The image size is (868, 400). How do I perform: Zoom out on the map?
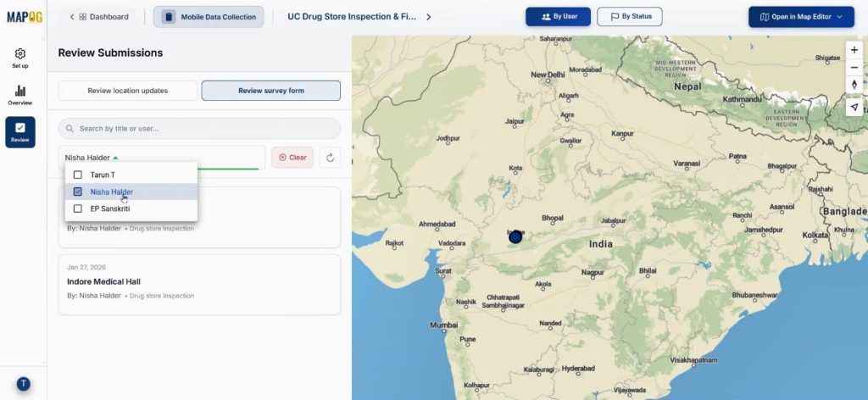pyautogui.click(x=854, y=68)
